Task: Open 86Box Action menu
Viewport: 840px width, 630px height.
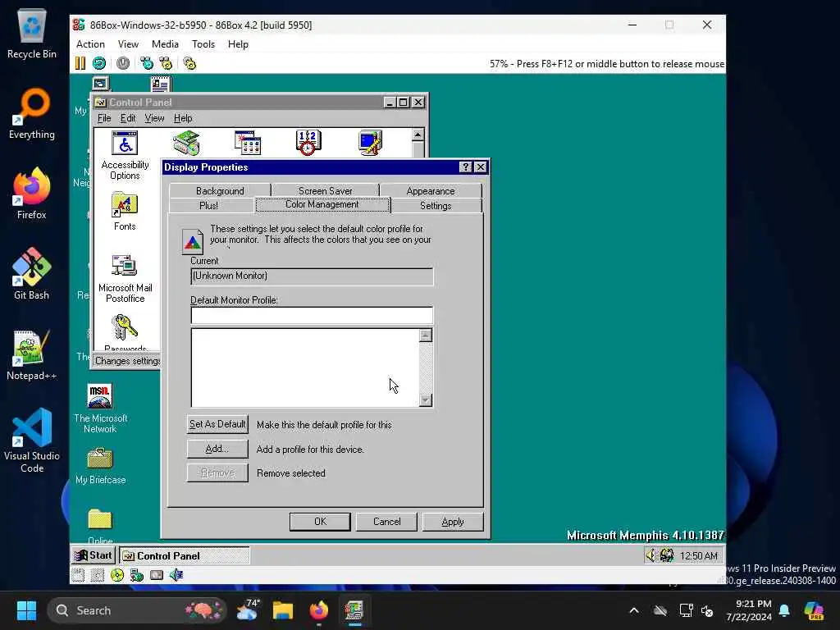Action: pos(90,44)
